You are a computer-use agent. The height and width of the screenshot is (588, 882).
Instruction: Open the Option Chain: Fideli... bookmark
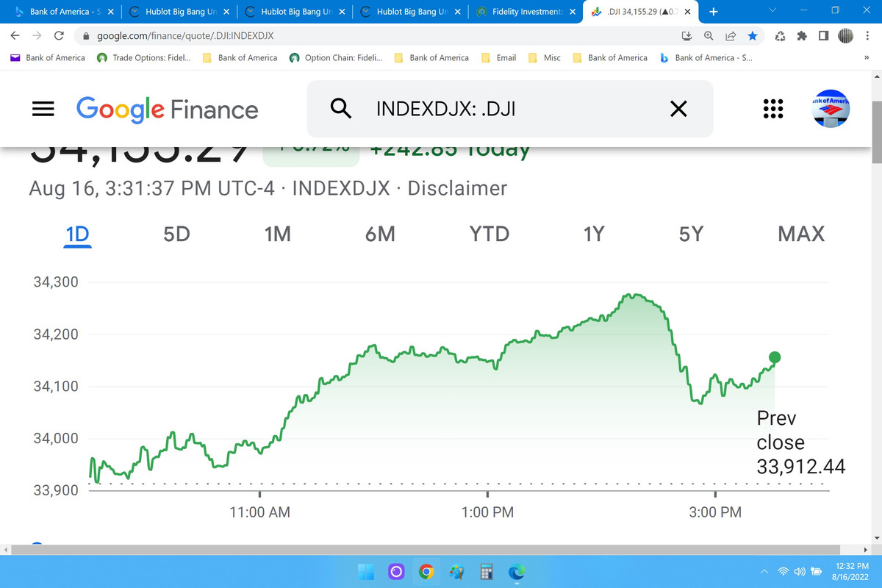point(336,57)
